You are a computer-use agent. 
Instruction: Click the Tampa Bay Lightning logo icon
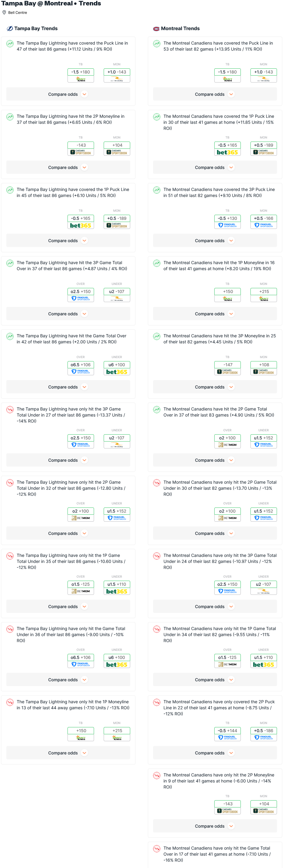(x=10, y=29)
